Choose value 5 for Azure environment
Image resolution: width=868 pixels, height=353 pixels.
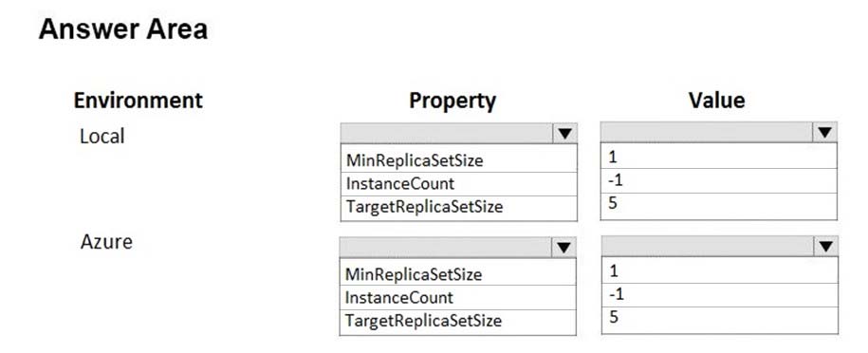click(720, 319)
